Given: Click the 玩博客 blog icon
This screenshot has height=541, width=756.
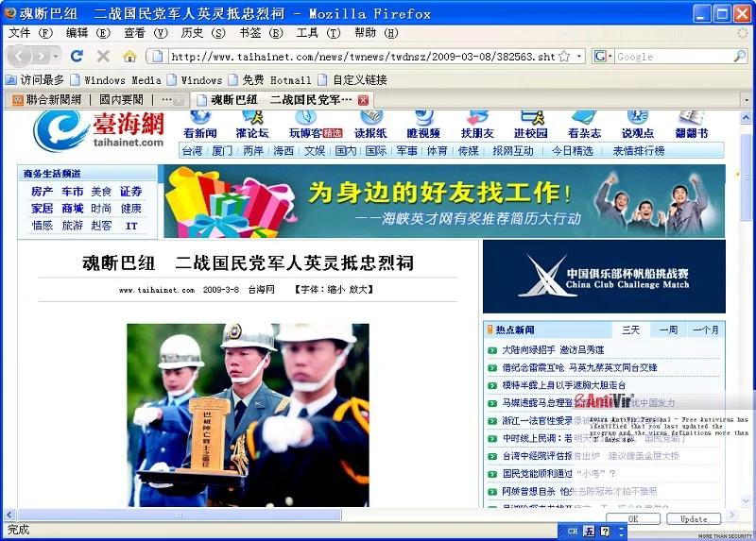Looking at the screenshot, I should [x=305, y=117].
